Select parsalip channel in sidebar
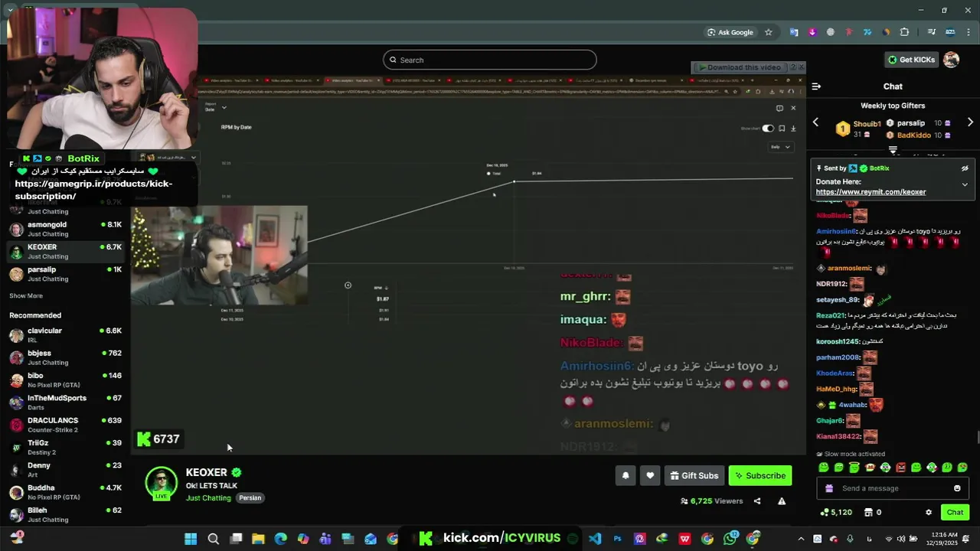The width and height of the screenshot is (980, 551). (65, 274)
